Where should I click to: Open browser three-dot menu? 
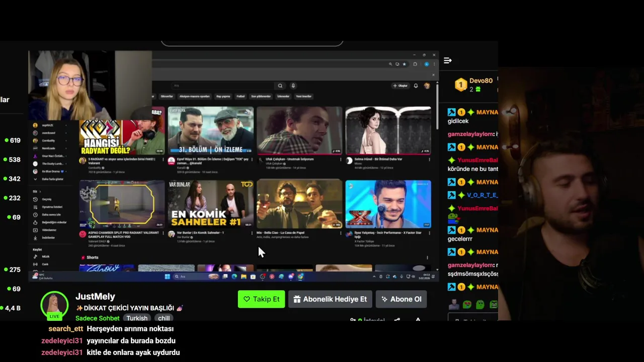[x=433, y=64]
